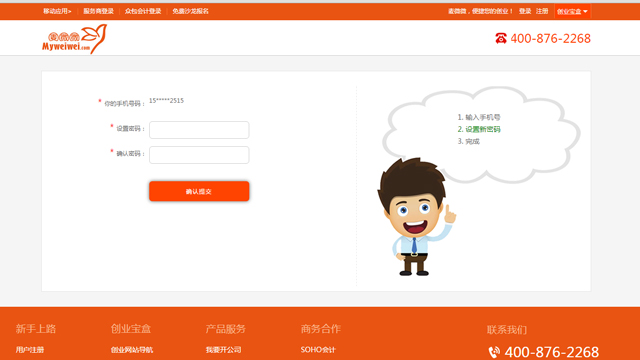Image resolution: width=640 pixels, height=360 pixels.
Task: Click the red telephone icon in header
Action: (x=501, y=38)
